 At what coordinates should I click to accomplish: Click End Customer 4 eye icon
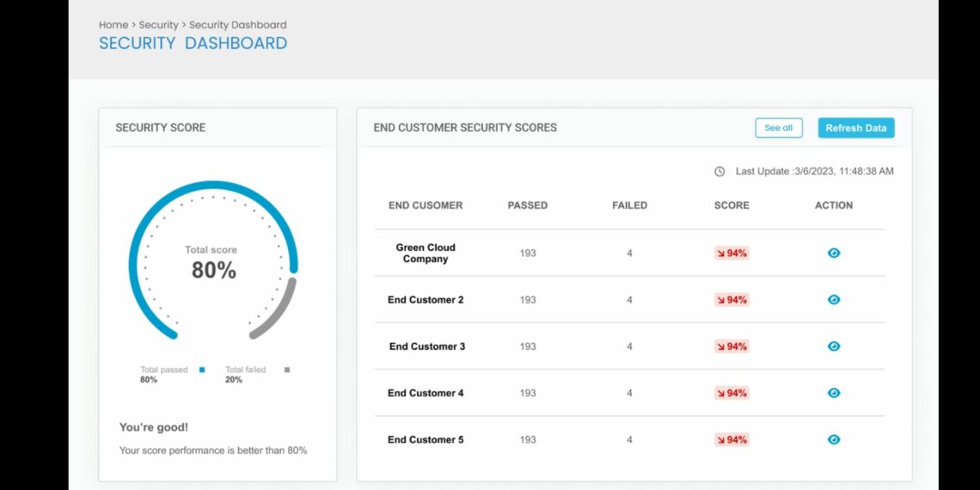pos(833,393)
